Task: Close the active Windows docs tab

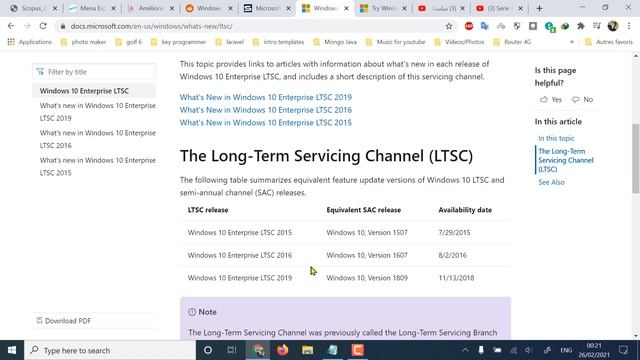Action: click(347, 8)
